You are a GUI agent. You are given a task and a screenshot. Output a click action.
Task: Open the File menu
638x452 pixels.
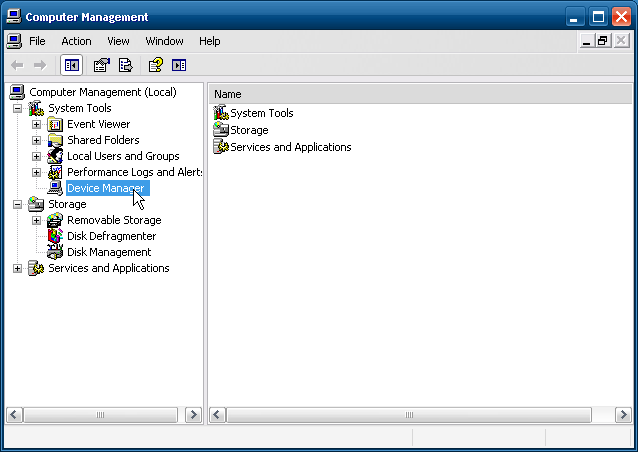(37, 41)
